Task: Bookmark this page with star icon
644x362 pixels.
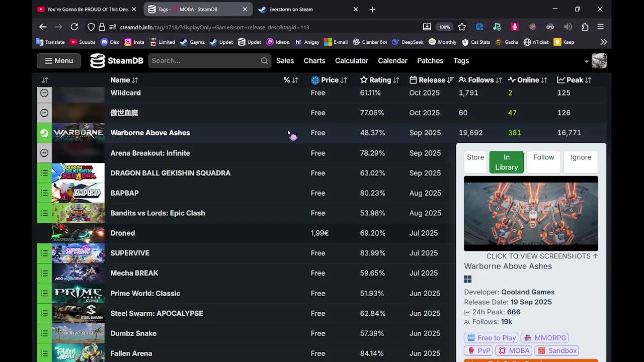Action: pos(462,27)
